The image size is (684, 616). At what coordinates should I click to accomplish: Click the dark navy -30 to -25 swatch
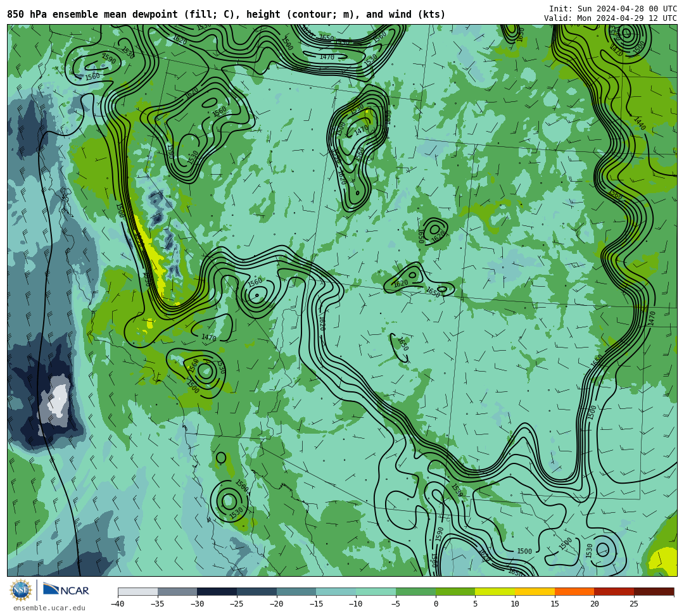coord(217,591)
